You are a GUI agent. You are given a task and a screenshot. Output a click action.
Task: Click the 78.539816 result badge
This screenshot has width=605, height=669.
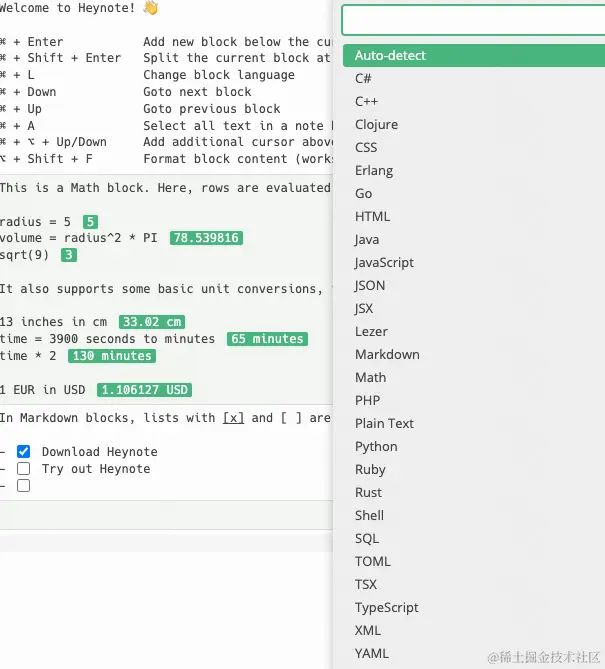[206, 238]
